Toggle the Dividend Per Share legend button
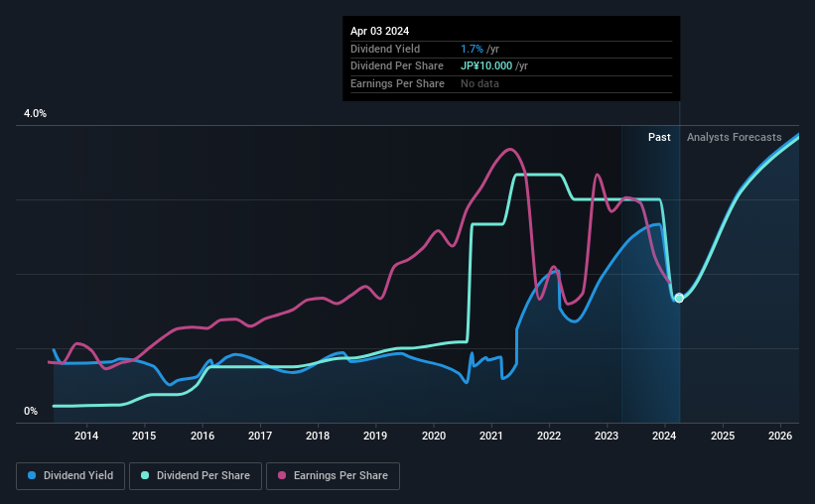Image resolution: width=815 pixels, height=504 pixels. [x=196, y=476]
